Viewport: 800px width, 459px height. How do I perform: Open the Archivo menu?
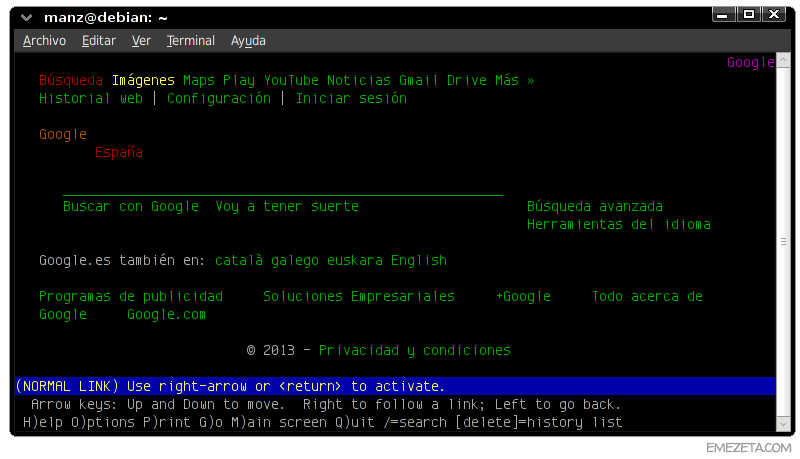click(44, 41)
